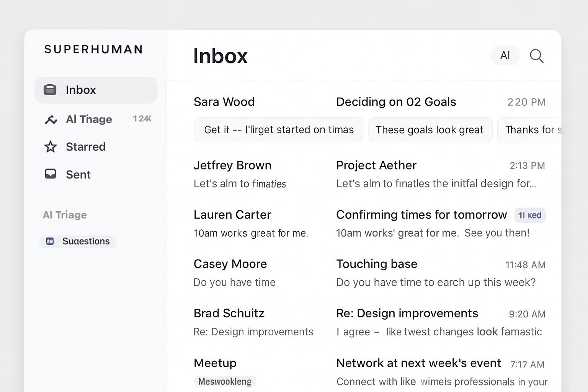The image size is (588, 392).
Task: Click snippet 'Re: Design improvements' under Brad Schuitz
Action: click(x=253, y=332)
